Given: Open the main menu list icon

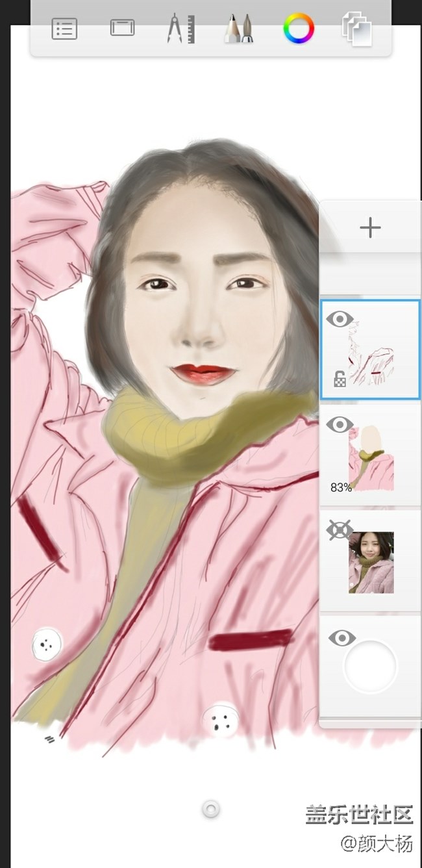Looking at the screenshot, I should (x=64, y=29).
